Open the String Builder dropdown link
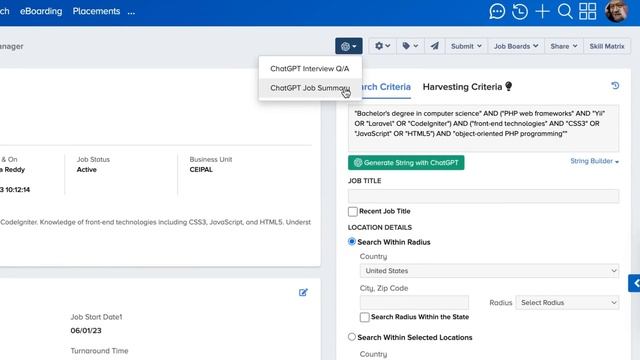The image size is (640, 360). 594,161
